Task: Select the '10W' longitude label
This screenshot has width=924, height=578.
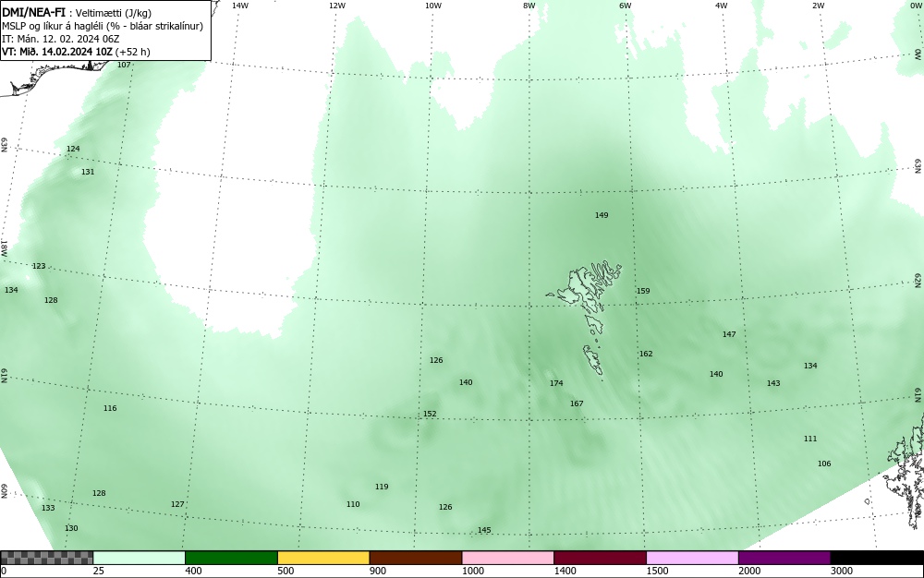Action: coord(433,6)
